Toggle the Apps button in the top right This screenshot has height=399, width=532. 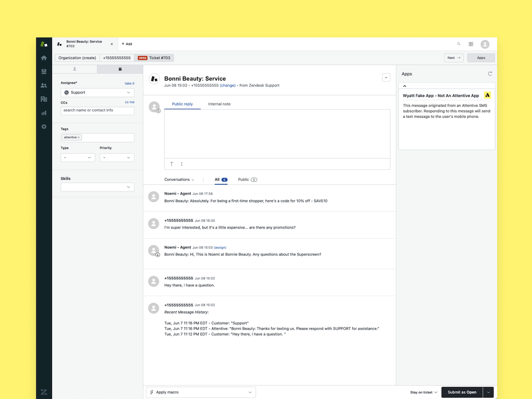pyautogui.click(x=481, y=58)
